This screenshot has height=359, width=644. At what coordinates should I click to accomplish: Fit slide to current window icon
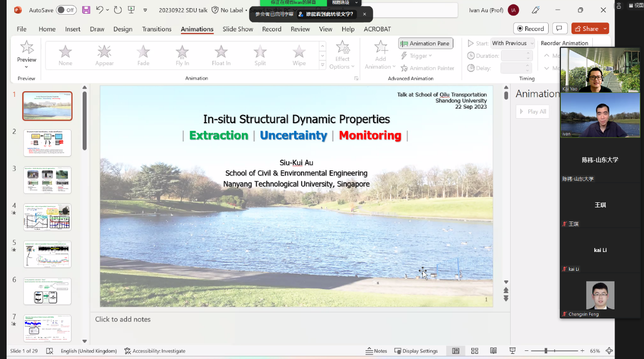[609, 351]
